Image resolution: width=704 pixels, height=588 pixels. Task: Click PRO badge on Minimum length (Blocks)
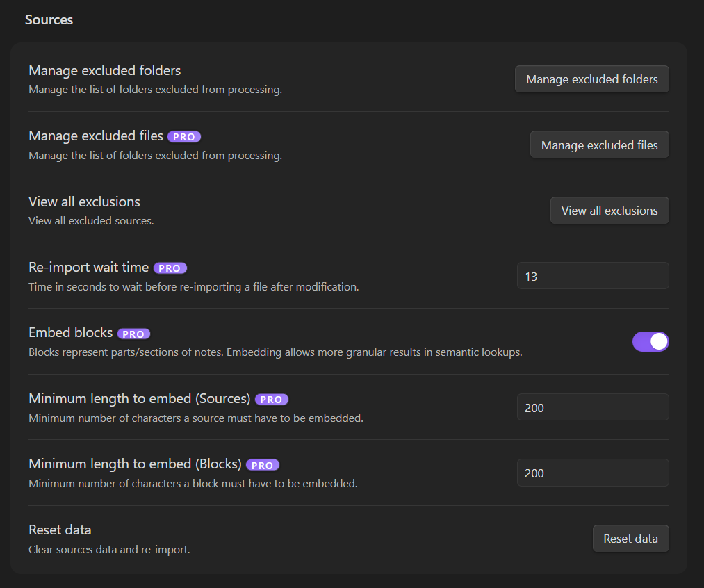(263, 465)
